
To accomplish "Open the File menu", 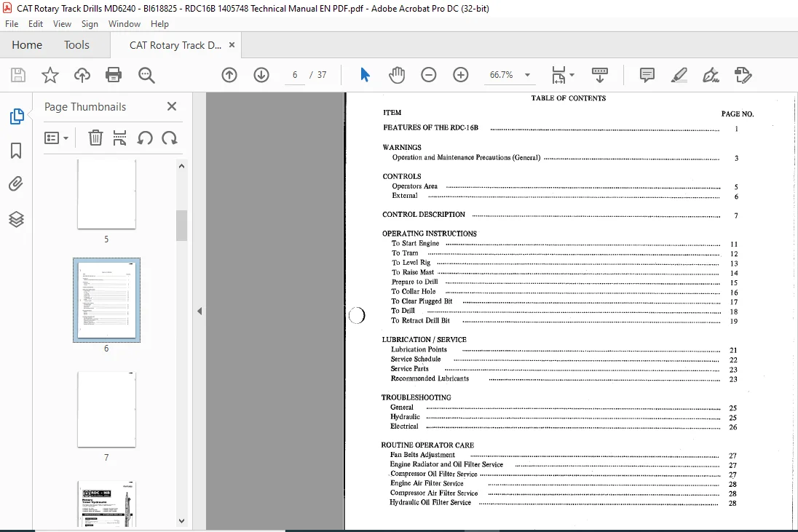I will (x=12, y=24).
